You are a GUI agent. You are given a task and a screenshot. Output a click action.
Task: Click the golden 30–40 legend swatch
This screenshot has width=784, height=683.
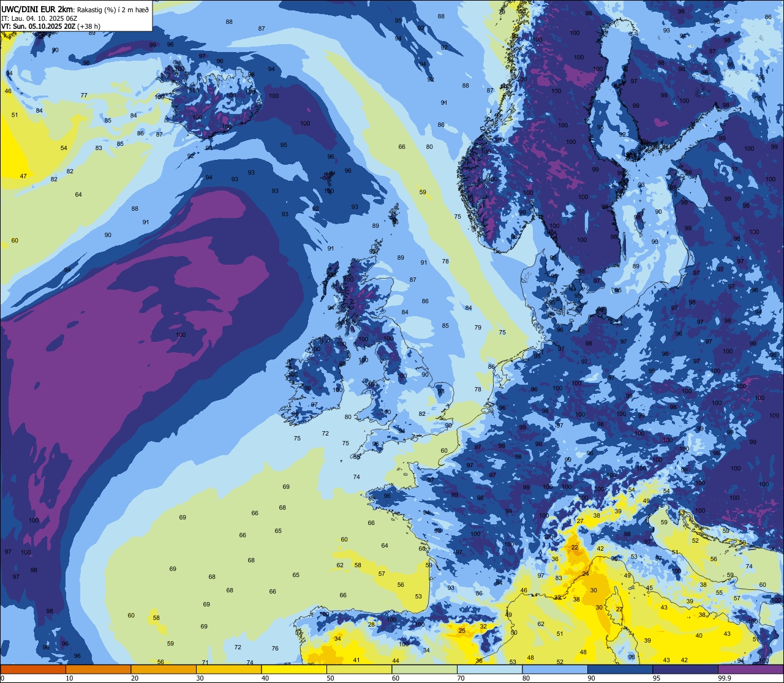click(x=229, y=669)
